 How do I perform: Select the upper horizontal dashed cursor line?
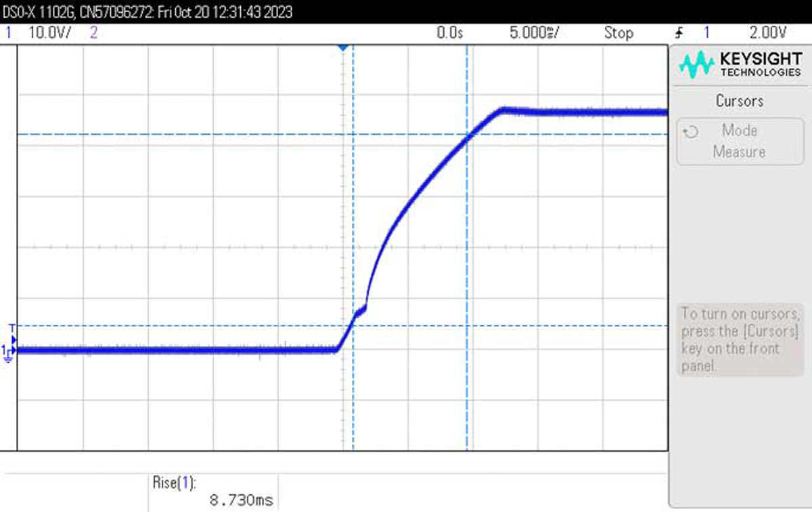pyautogui.click(x=203, y=134)
